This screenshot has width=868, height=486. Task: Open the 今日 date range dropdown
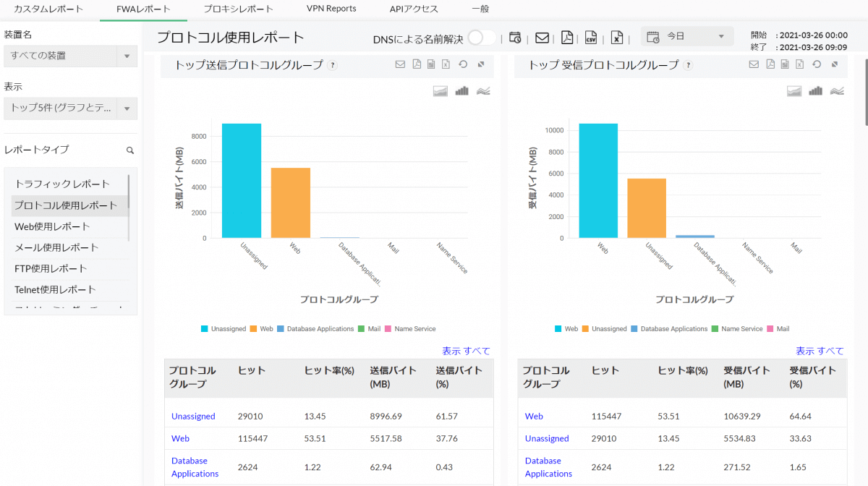click(687, 36)
